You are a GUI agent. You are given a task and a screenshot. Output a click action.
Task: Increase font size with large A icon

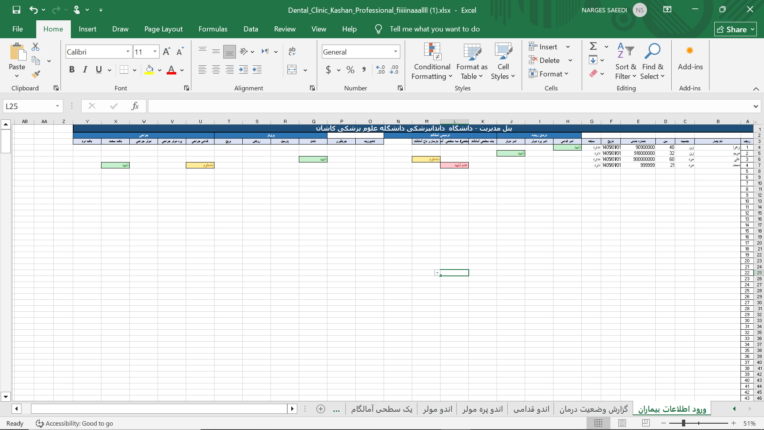167,52
